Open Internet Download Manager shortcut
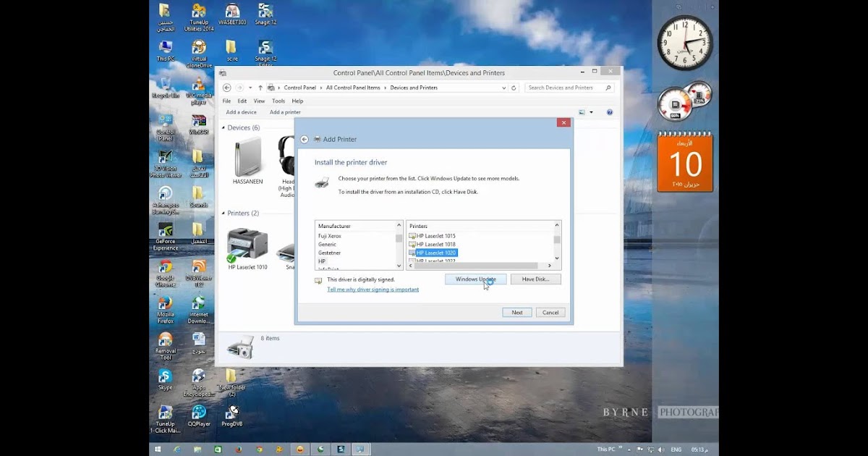The width and height of the screenshot is (868, 456). [x=198, y=311]
